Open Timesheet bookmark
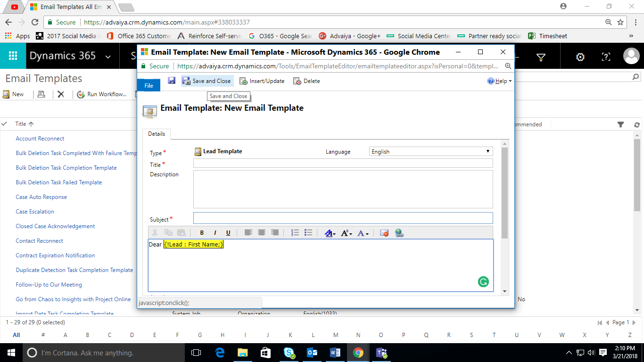This screenshot has width=644, height=362. 548,36
